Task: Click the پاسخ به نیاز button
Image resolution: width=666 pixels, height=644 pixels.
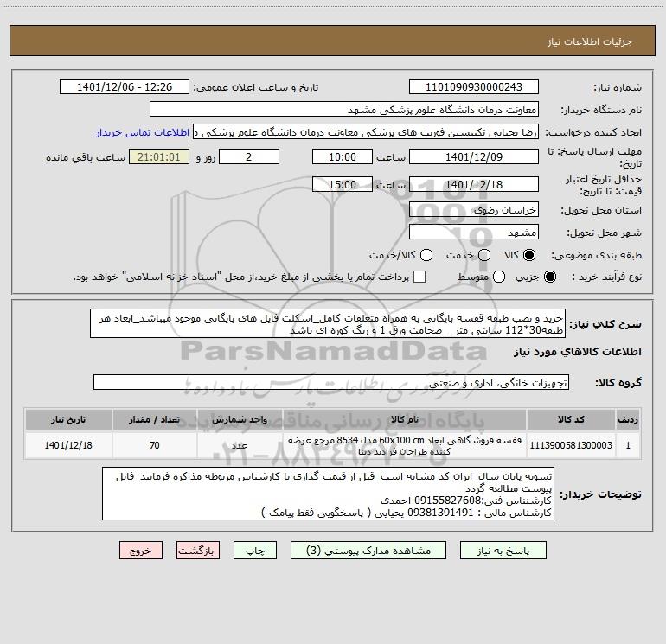Action: [503, 551]
